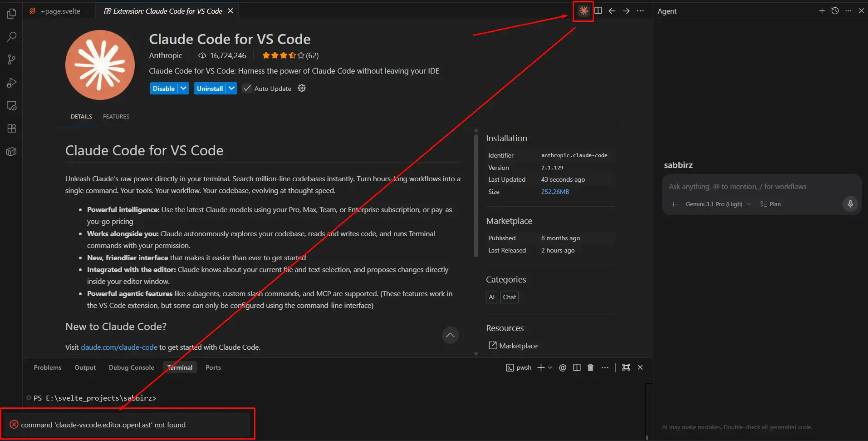This screenshot has width=868, height=441.
Task: Click the 'command not found' error notification
Action: click(x=127, y=425)
